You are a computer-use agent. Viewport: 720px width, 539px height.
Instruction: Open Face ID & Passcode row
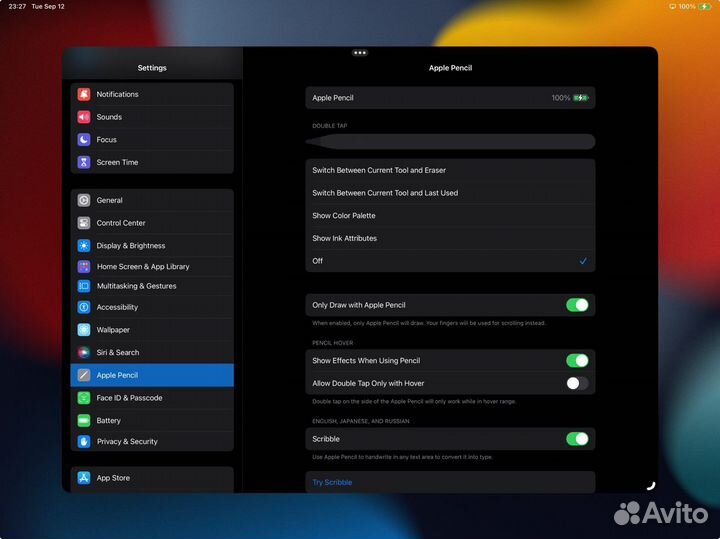[x=152, y=398]
